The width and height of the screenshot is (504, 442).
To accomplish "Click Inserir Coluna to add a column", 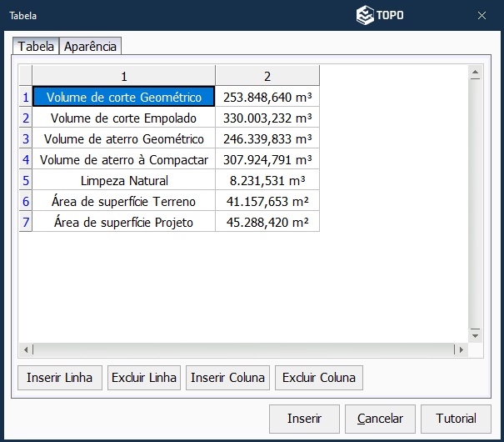I will tap(227, 378).
